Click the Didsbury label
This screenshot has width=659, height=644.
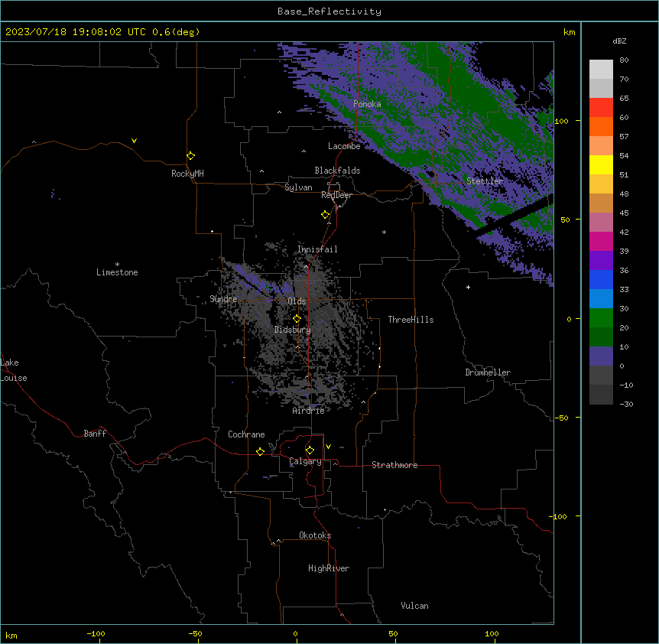pos(292,330)
